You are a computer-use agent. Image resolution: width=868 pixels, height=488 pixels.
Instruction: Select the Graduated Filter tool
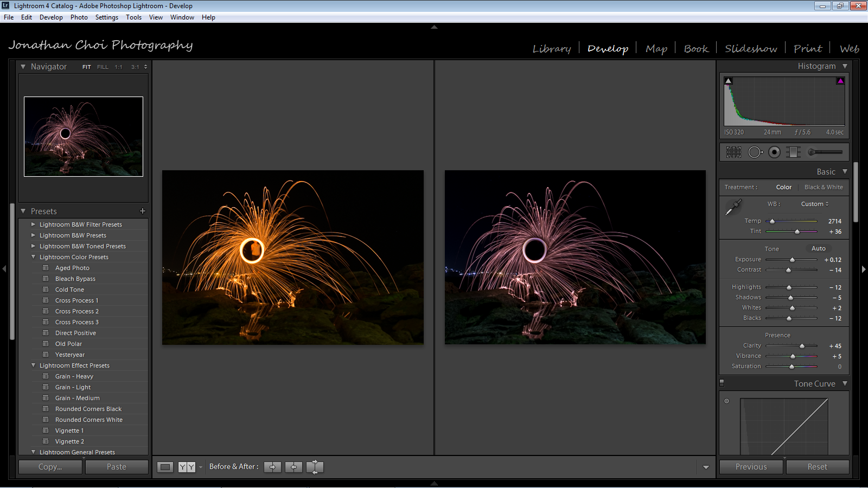click(793, 152)
